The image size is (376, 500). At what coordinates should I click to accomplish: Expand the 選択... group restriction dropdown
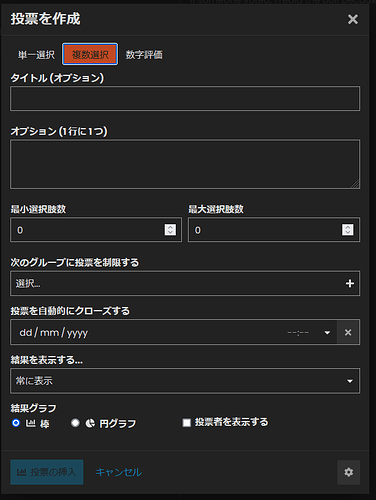(x=185, y=284)
